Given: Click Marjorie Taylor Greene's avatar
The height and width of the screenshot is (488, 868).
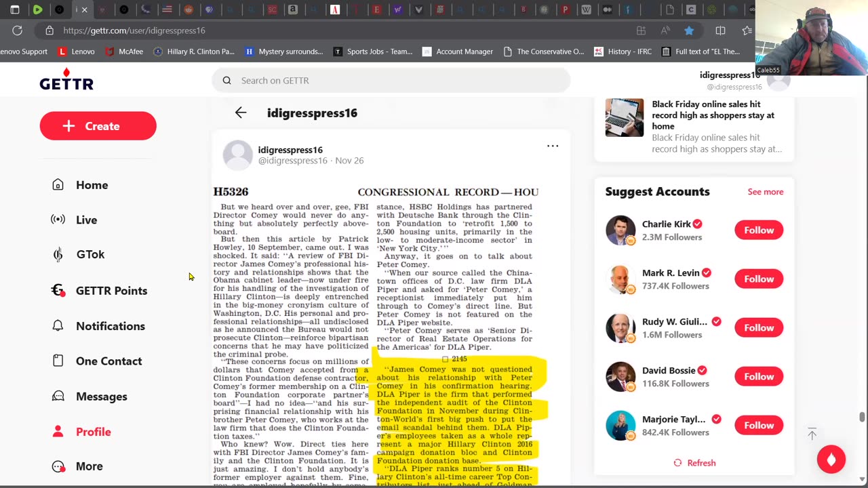Looking at the screenshot, I should [620, 425].
